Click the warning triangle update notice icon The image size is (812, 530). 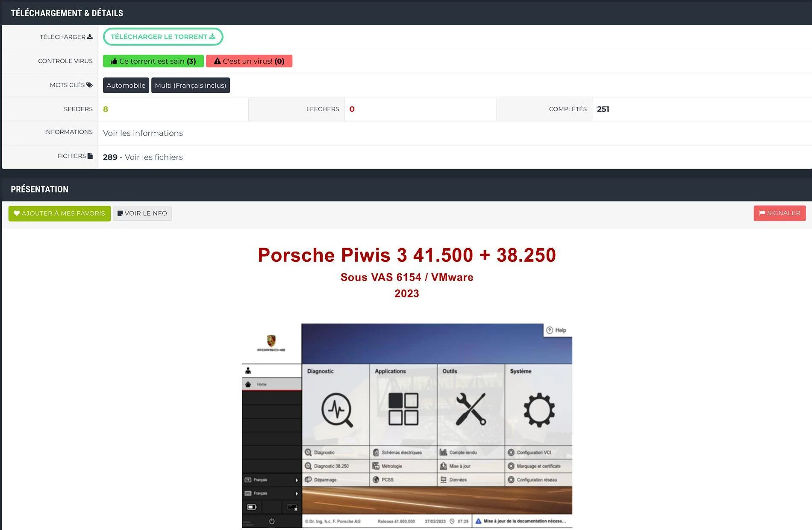point(479,521)
